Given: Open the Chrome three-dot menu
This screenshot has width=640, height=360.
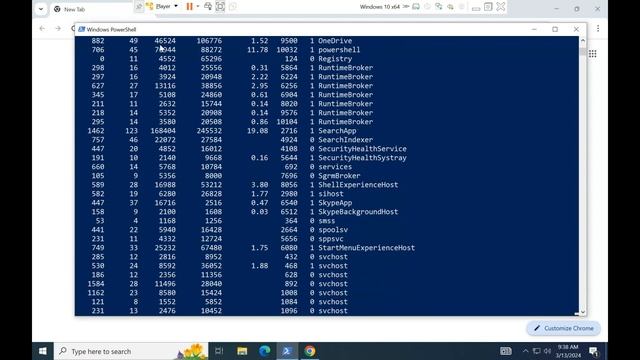Looking at the screenshot, I should pyautogui.click(x=598, y=28).
